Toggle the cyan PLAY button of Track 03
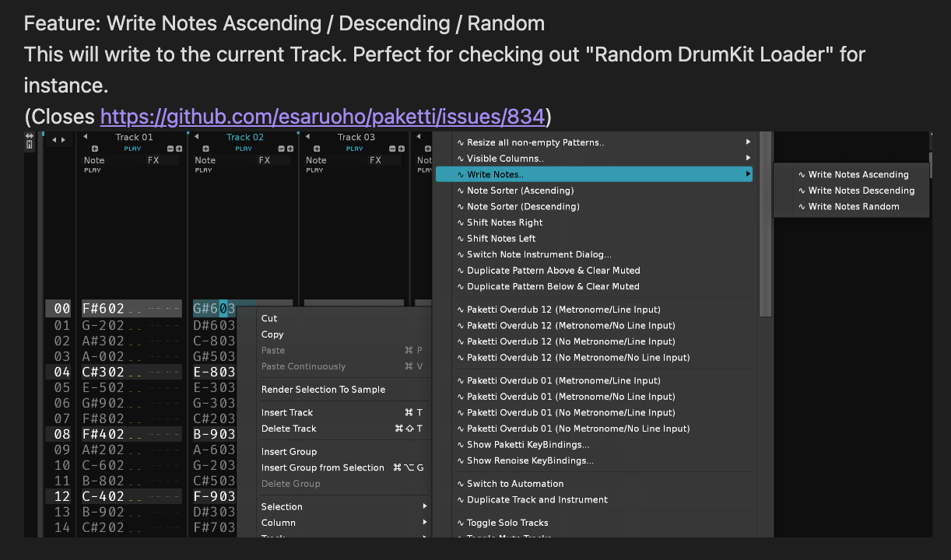Viewport: 951px width, 560px height. [x=354, y=149]
